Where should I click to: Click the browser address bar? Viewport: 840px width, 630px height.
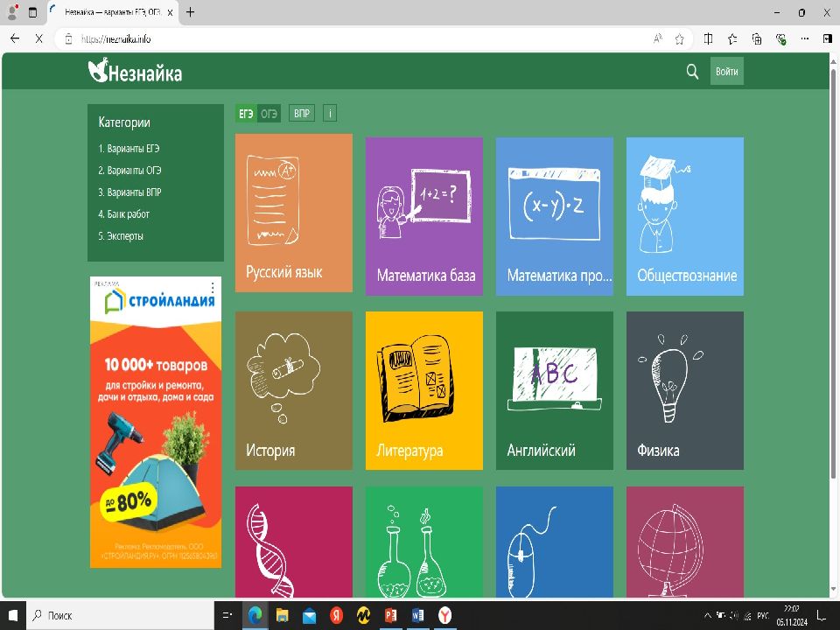click(x=350, y=38)
